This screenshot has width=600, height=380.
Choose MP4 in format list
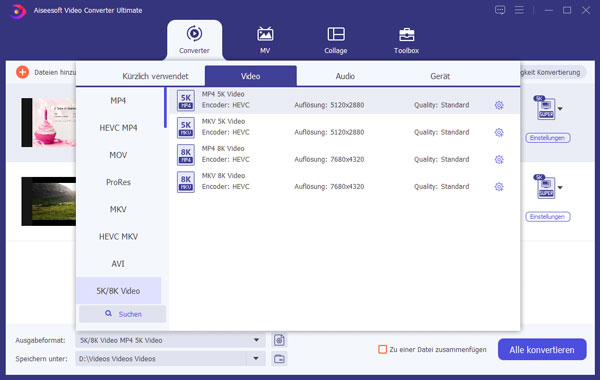coord(118,101)
